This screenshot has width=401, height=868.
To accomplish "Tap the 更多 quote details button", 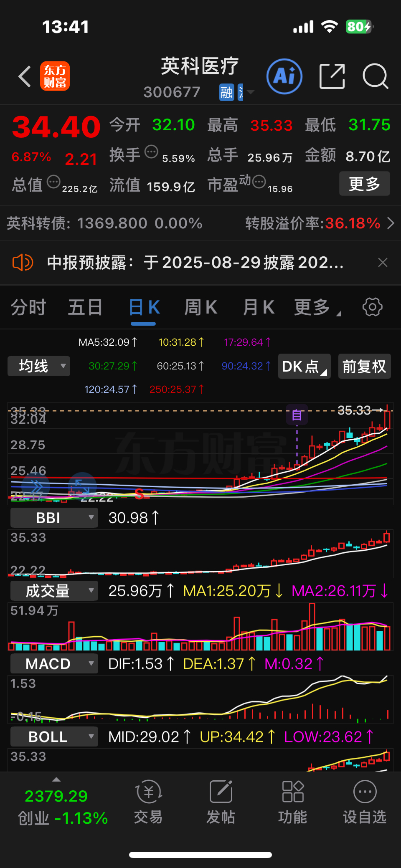I will coord(364,184).
